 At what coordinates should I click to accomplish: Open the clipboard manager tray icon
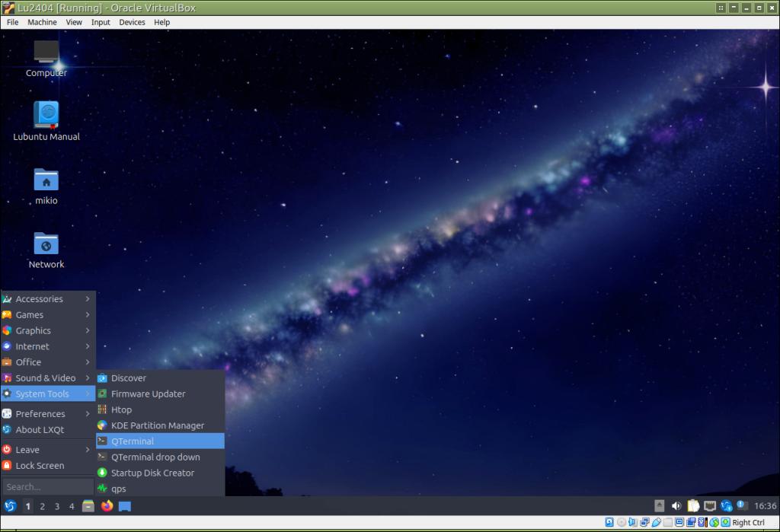pyautogui.click(x=693, y=506)
